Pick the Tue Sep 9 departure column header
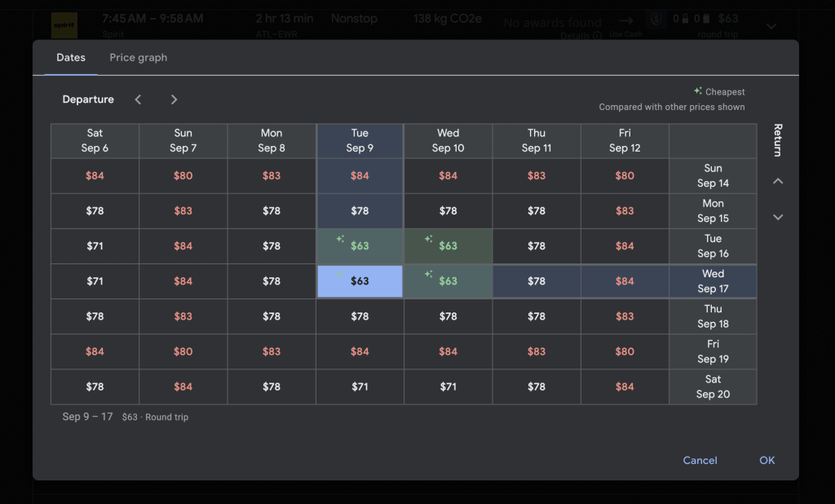Image resolution: width=835 pixels, height=504 pixels. 360,140
